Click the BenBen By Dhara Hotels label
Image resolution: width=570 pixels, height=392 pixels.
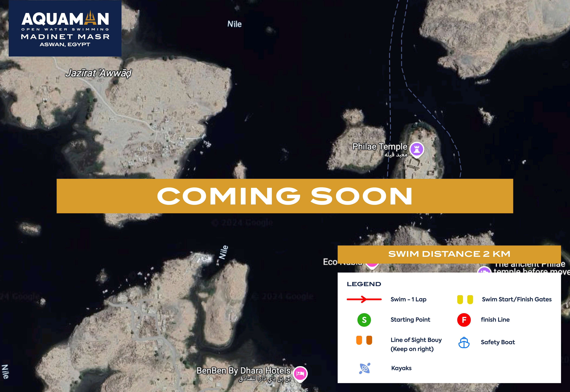(243, 371)
